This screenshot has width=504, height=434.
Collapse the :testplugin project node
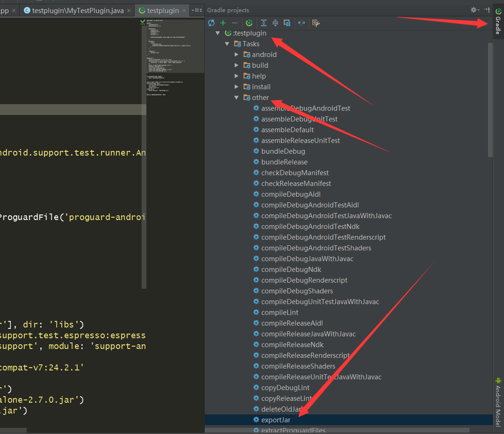point(217,33)
